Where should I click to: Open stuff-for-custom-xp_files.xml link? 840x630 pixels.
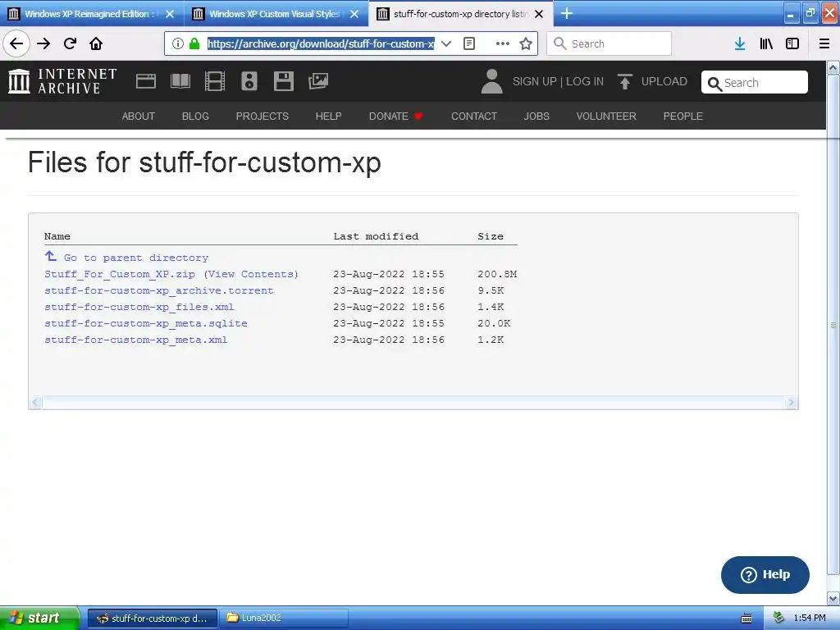(x=139, y=307)
